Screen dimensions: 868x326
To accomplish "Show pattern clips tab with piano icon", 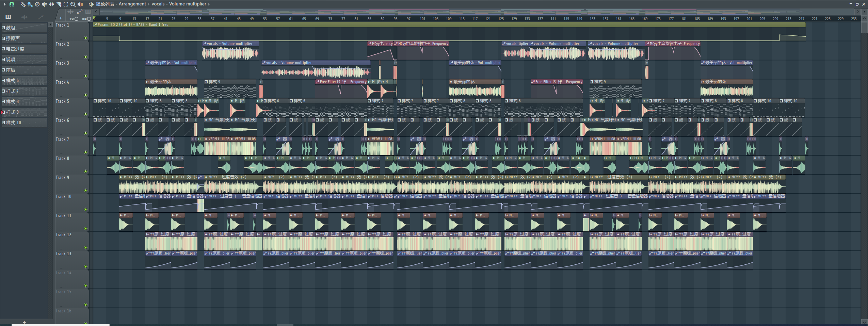I will 8,17.
